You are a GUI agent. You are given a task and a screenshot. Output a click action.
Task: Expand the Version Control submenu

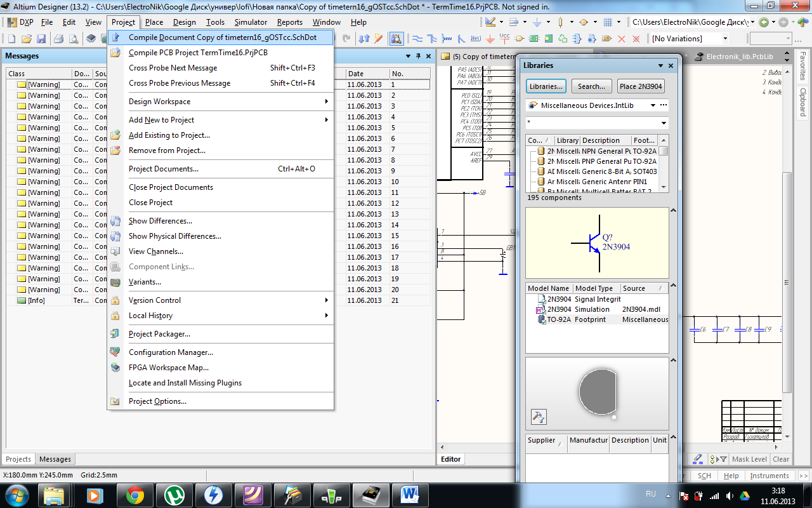pos(220,300)
